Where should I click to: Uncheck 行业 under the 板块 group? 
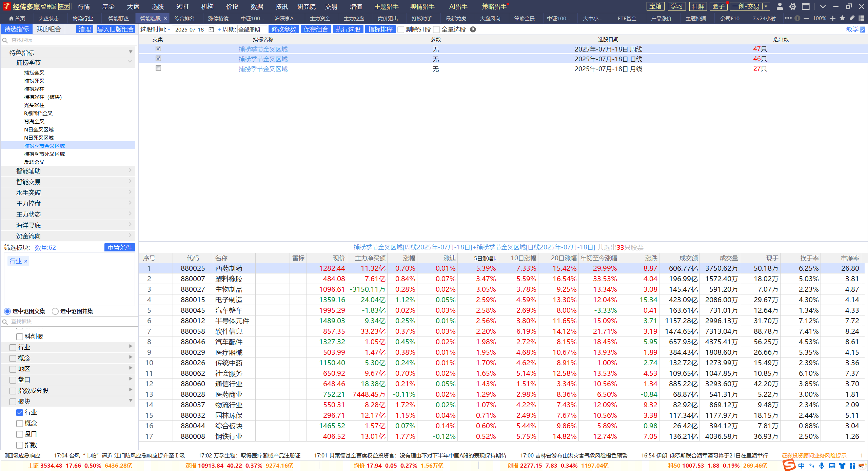click(x=20, y=412)
